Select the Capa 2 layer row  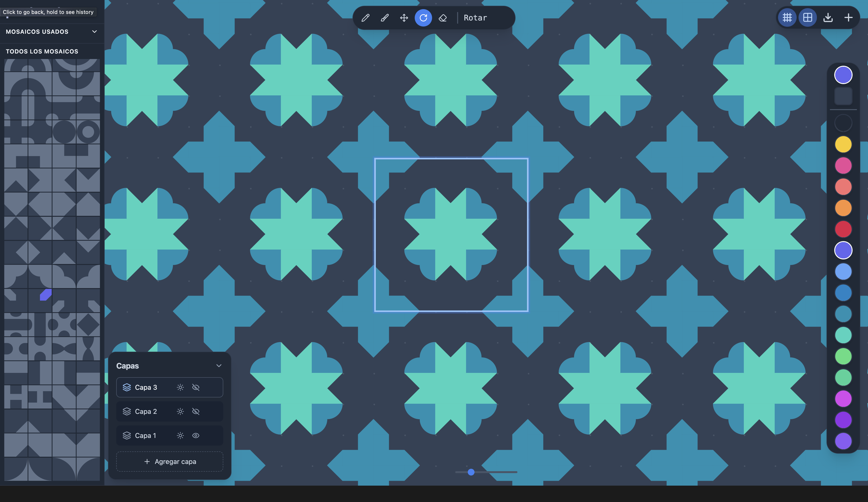point(170,411)
